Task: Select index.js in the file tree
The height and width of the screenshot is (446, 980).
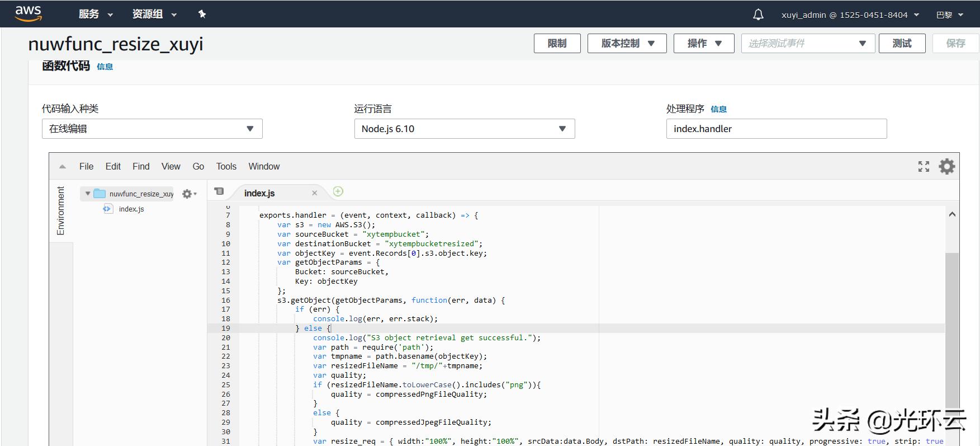Action: point(131,209)
